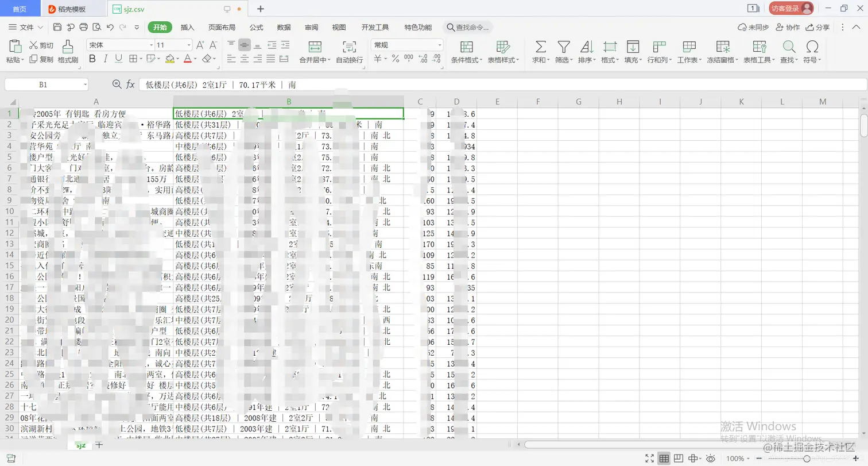Viewport: 868px width, 466px height.
Task: Apply percent style to cell
Action: (x=395, y=59)
